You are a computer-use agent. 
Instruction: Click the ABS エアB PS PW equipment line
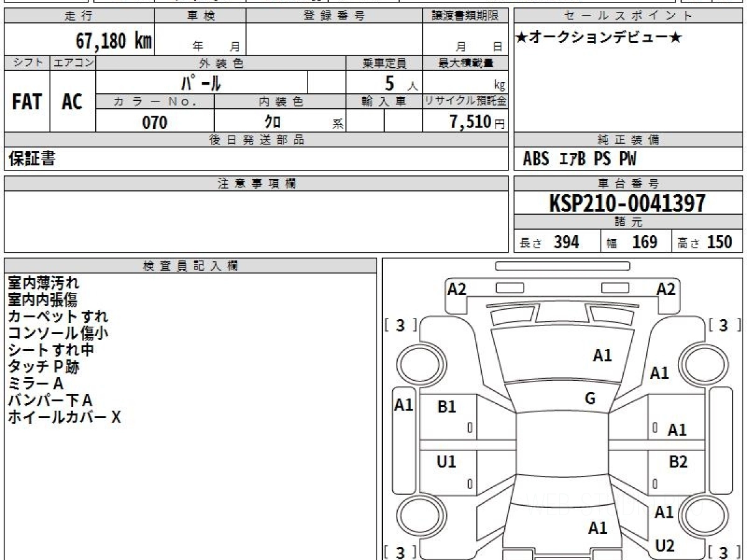click(x=580, y=159)
